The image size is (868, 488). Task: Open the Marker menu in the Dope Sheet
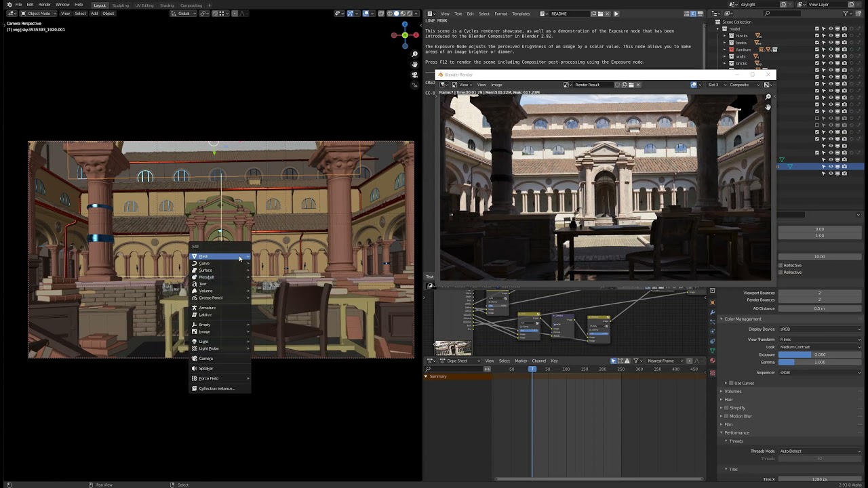click(x=521, y=361)
